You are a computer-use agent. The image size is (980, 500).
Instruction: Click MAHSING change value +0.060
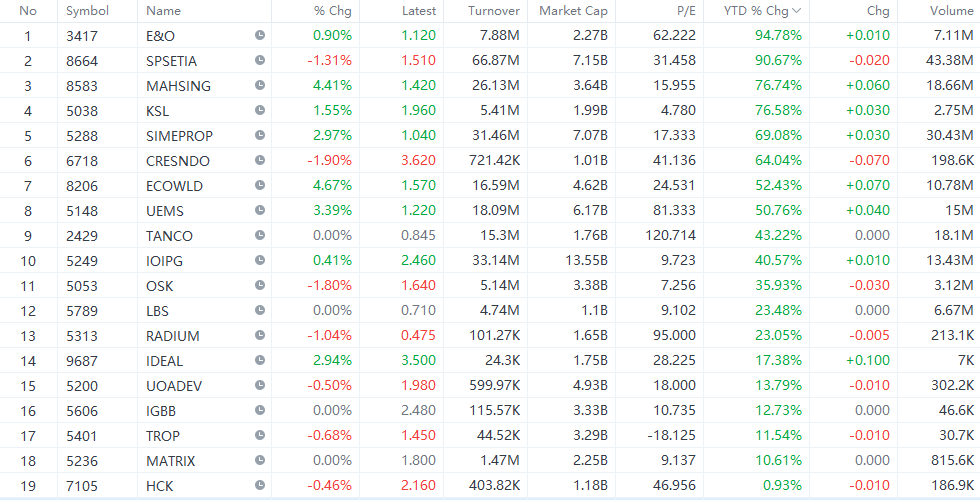coord(868,86)
